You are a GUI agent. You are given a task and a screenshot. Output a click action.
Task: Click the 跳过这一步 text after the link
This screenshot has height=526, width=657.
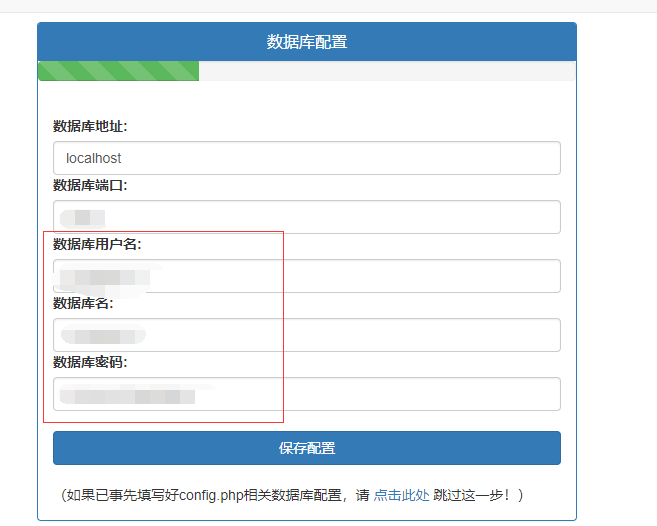pos(473,495)
